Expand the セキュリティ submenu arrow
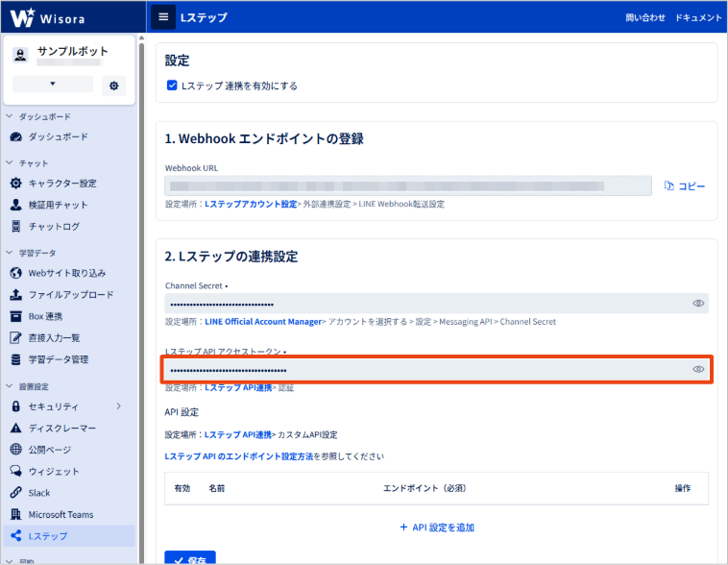Screen dimensions: 728x565 (119, 406)
